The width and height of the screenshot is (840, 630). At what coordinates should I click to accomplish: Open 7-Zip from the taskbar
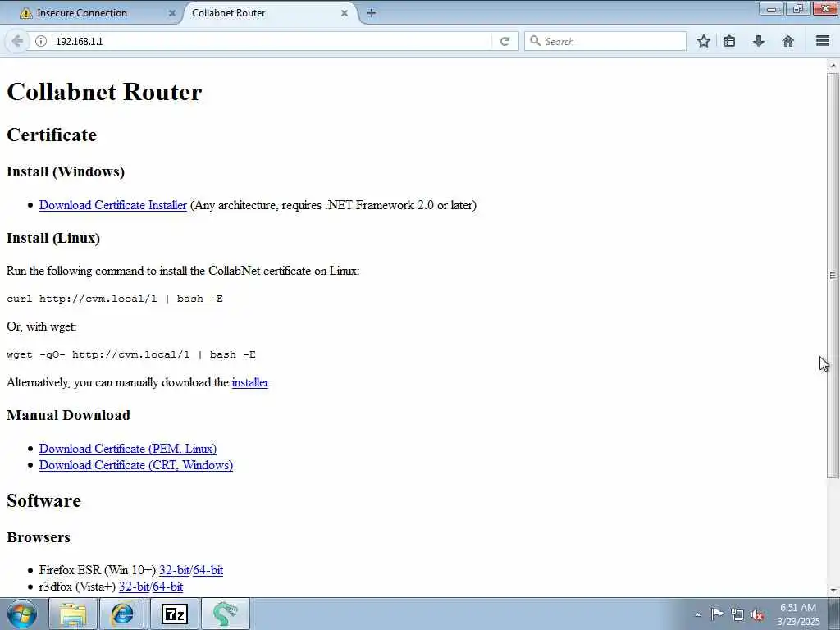175,614
